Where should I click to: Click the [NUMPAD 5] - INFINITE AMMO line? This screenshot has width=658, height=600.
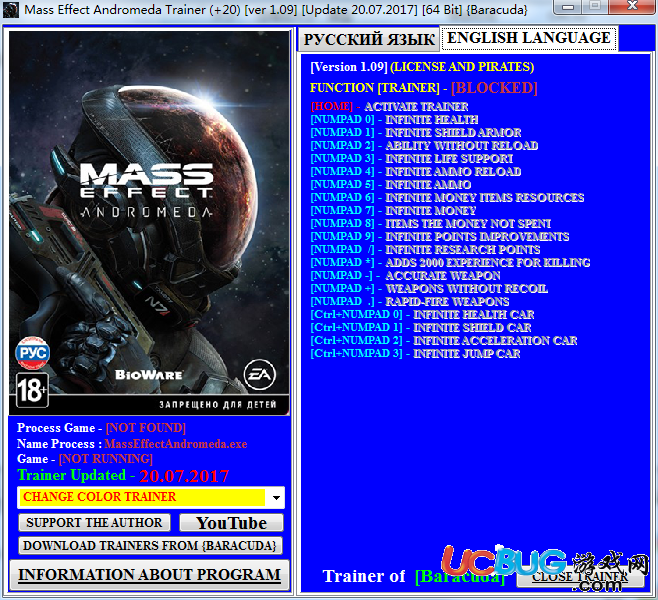click(x=390, y=185)
